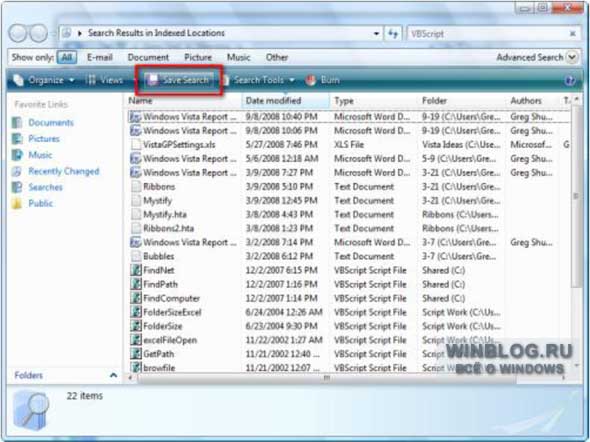Select the Ribbons2.hta file name

[x=168, y=228]
